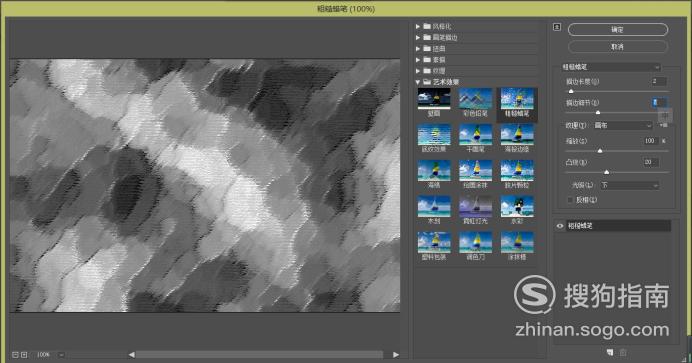The height and width of the screenshot is (363, 692).
Task: Open the 纹理 texture type dropdown
Action: coord(622,125)
